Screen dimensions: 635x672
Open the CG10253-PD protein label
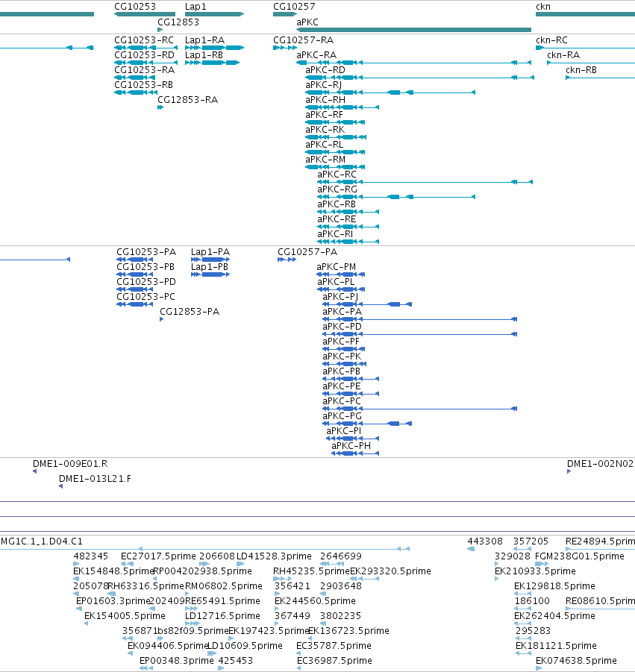[146, 282]
